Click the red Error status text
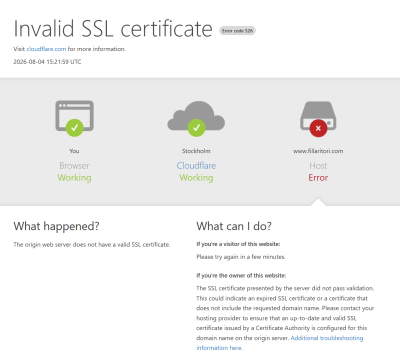Viewport: 400px width, 360px height. pos(318,178)
